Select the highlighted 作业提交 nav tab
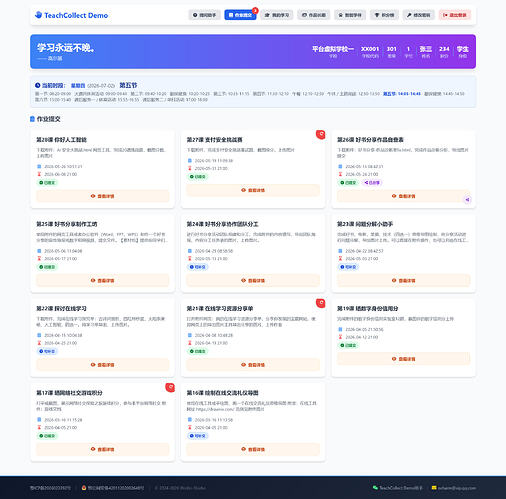This screenshot has width=506, height=499. pos(240,15)
